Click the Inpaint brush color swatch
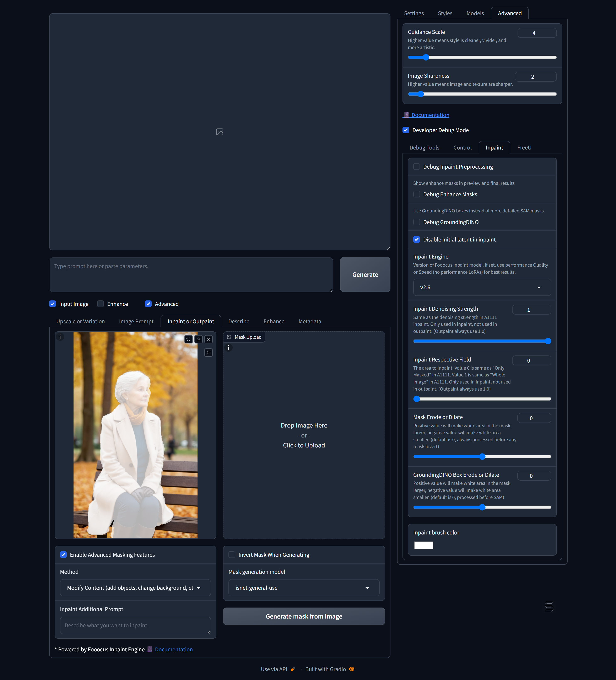This screenshot has height=680, width=616. coord(423,545)
